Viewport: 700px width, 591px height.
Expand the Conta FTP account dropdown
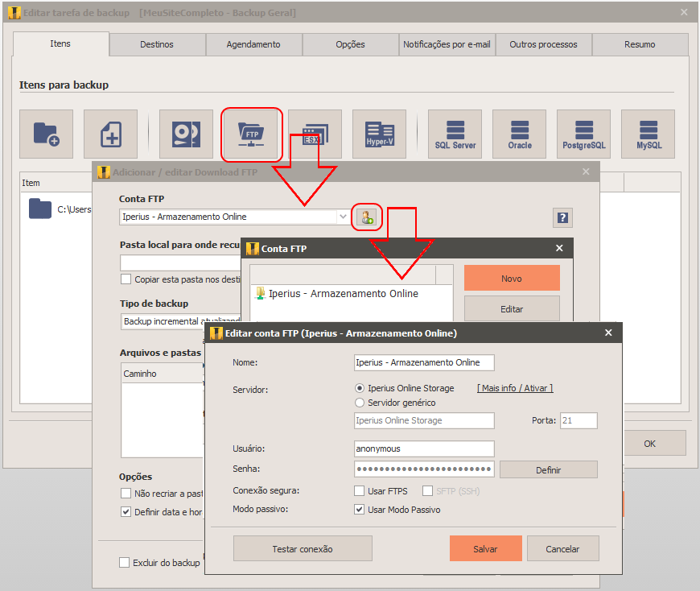[x=343, y=217]
